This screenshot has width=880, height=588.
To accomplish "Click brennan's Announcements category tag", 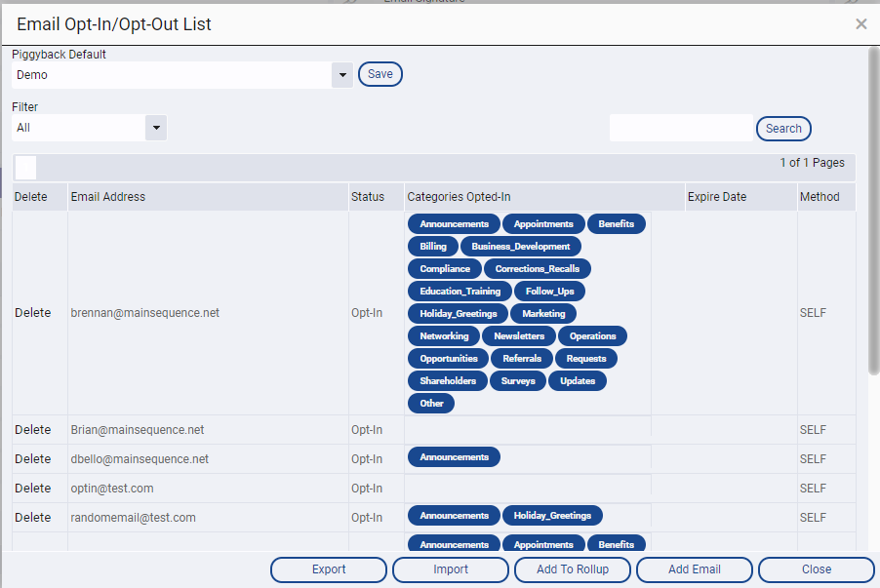I will point(454,224).
